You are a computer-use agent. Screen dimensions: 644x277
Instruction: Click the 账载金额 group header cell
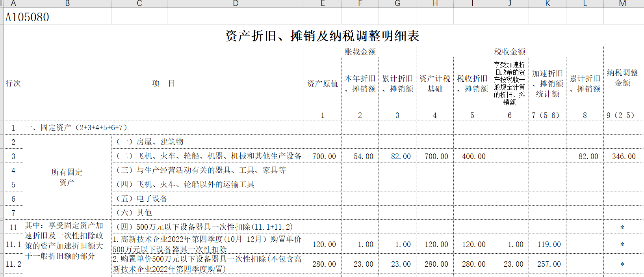360,52
